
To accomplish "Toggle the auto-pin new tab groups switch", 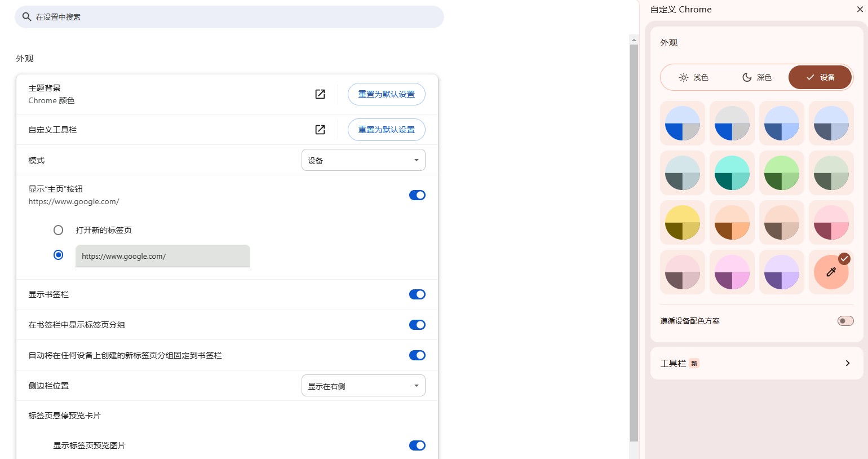I will click(x=417, y=355).
